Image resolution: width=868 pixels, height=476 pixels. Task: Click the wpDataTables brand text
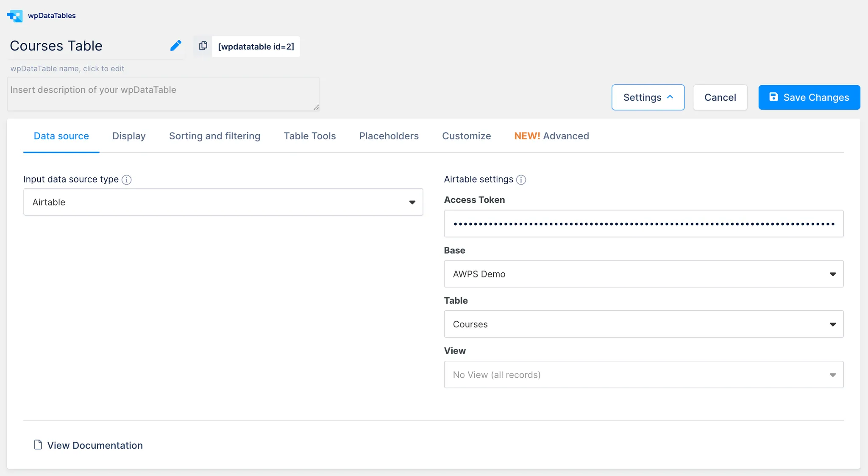[x=52, y=16]
